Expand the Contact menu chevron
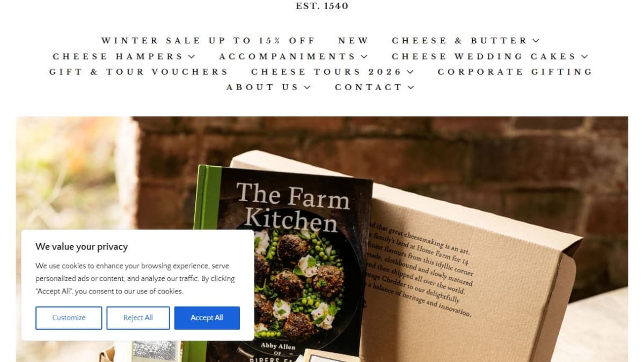644x362 pixels. click(x=411, y=87)
